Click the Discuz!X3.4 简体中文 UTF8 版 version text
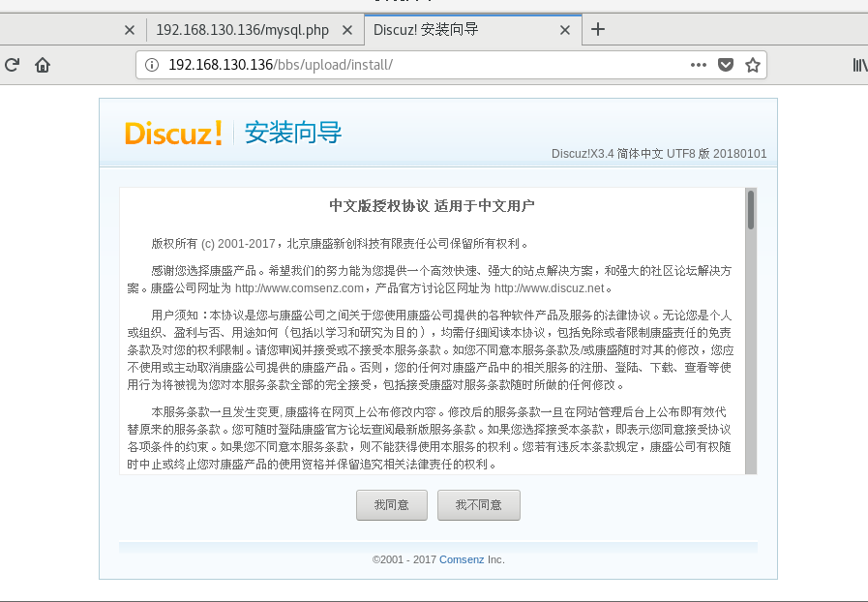The width and height of the screenshot is (868, 602). (659, 154)
